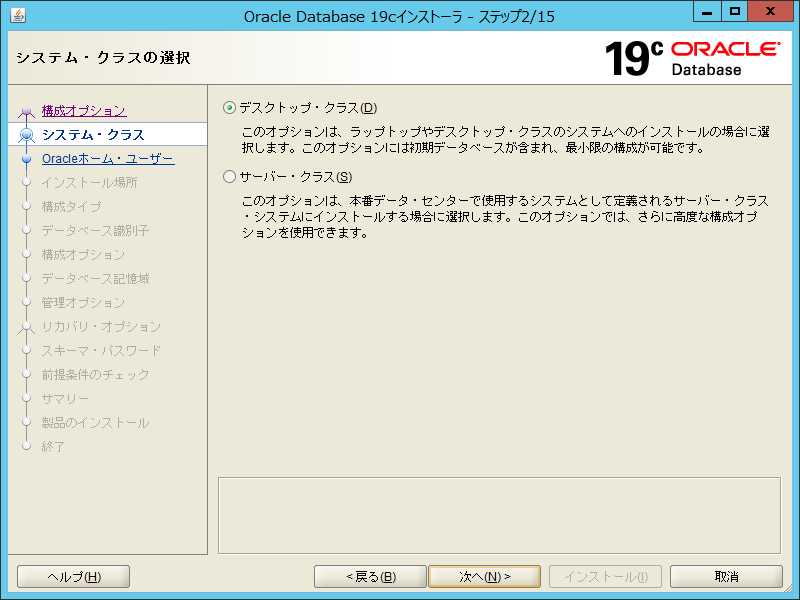This screenshot has height=600, width=800.
Task: Open the ヘルプ(H) button
Action: coord(73,577)
